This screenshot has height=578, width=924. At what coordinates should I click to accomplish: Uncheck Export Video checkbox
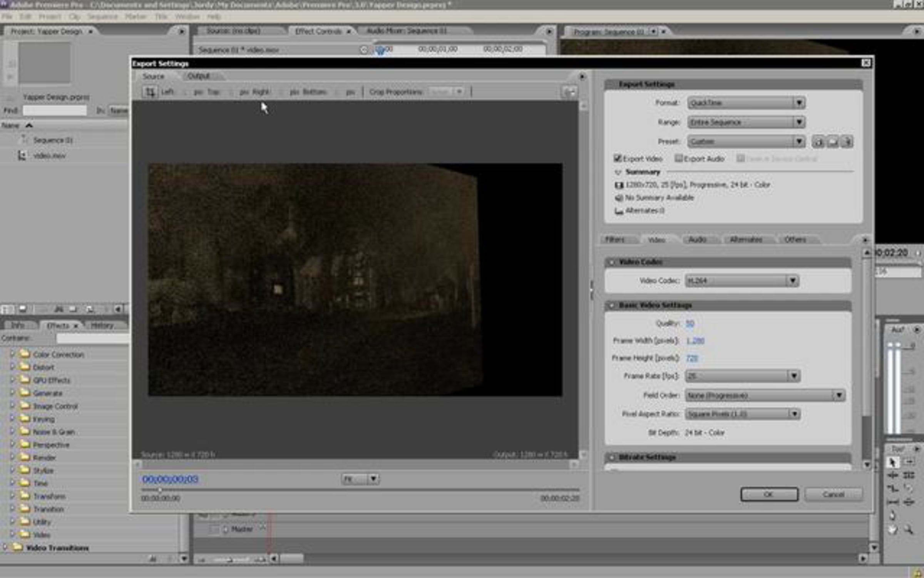click(618, 158)
